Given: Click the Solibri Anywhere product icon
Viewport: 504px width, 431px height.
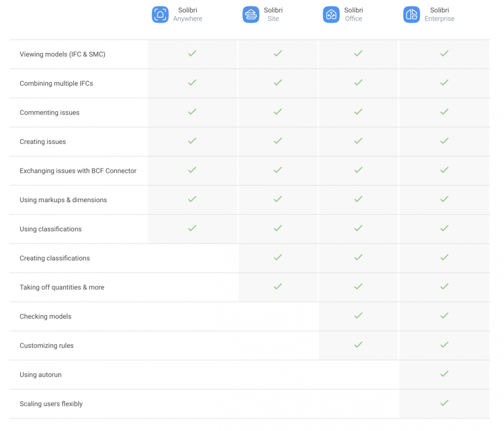Looking at the screenshot, I should coord(160,15).
